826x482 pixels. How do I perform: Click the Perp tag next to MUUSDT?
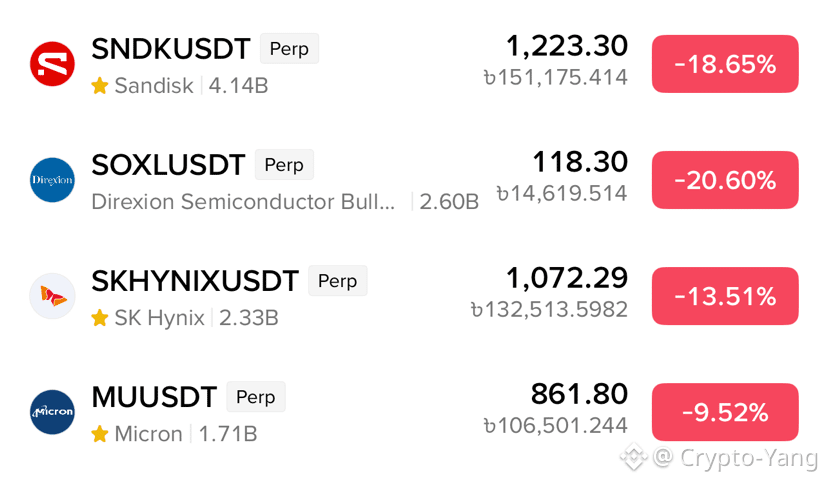click(x=255, y=397)
